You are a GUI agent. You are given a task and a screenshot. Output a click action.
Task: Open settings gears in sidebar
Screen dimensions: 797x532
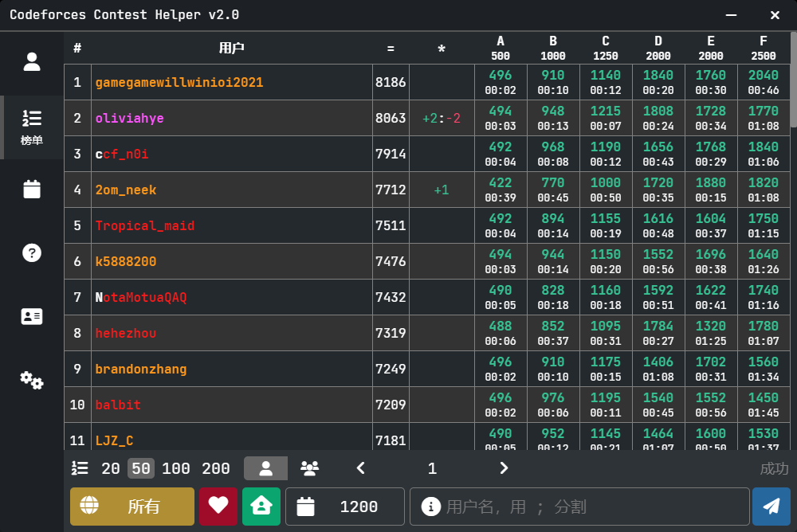32,380
